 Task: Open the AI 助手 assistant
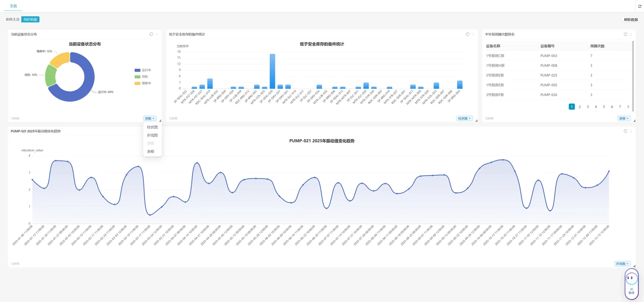coord(631,284)
